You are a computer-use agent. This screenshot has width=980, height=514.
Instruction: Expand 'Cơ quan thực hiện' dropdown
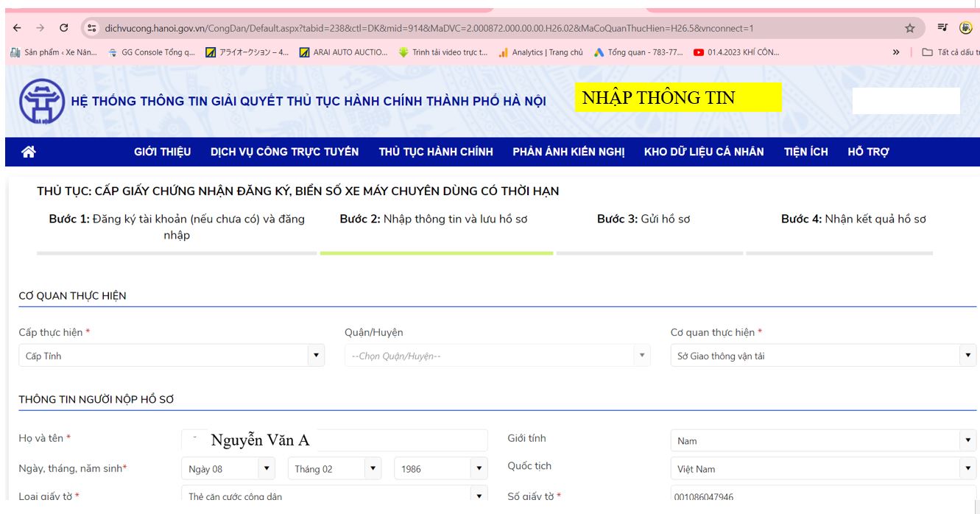[x=824, y=356]
